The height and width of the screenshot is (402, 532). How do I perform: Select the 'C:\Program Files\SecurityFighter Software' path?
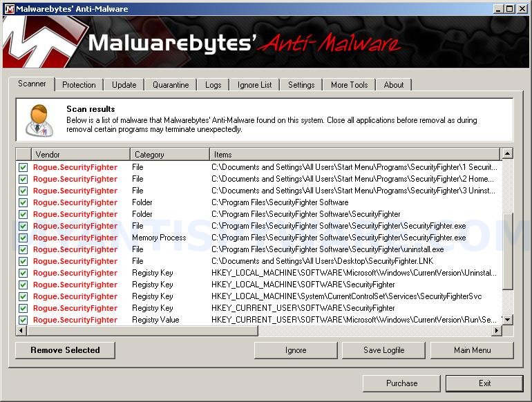click(280, 202)
